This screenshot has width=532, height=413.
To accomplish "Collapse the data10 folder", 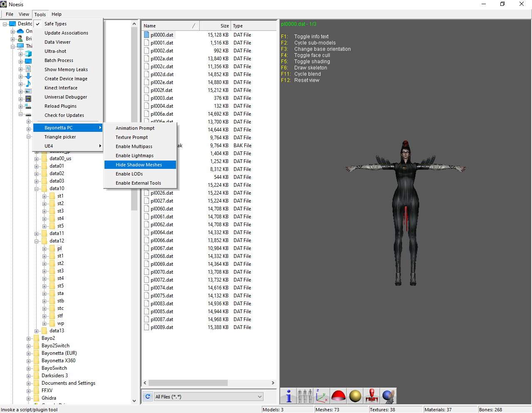I will tap(37, 188).
